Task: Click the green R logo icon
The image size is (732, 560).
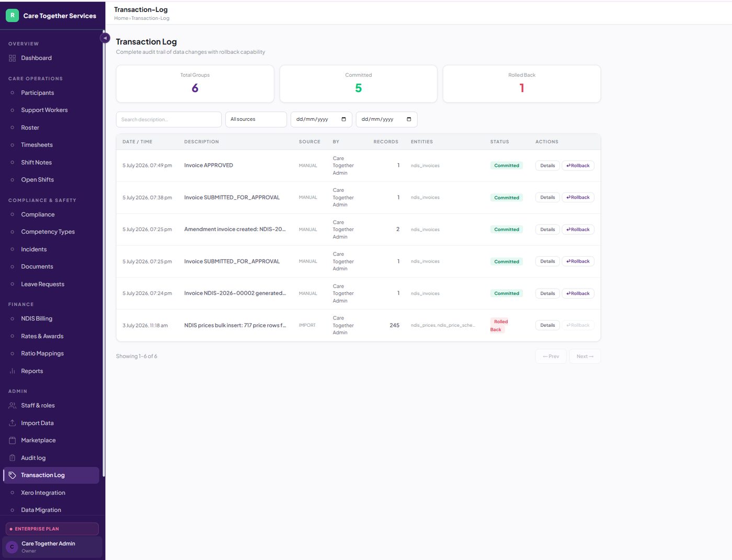Action: [x=13, y=16]
